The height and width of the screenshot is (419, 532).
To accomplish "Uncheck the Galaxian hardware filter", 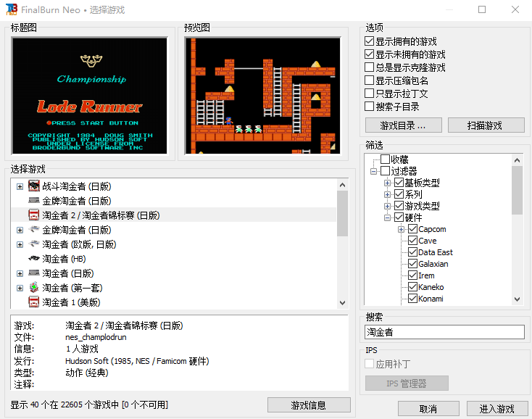I will [412, 264].
